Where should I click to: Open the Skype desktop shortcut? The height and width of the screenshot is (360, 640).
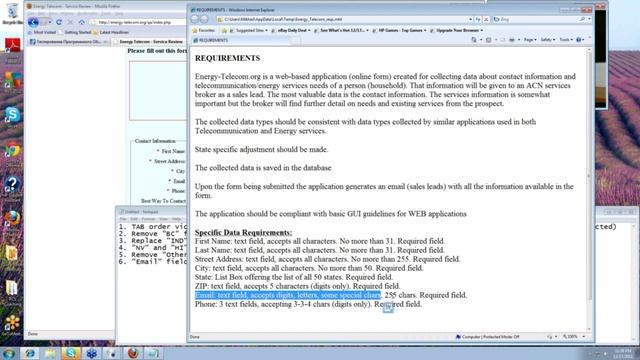pos(13,116)
